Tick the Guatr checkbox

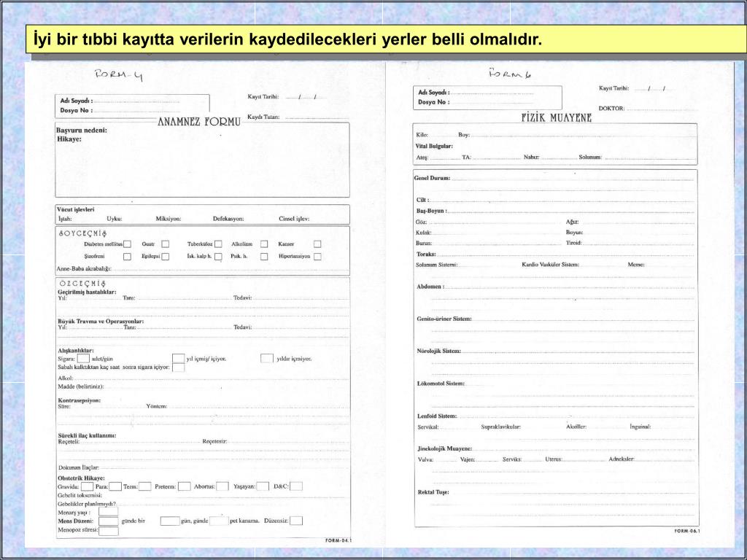tap(166, 244)
